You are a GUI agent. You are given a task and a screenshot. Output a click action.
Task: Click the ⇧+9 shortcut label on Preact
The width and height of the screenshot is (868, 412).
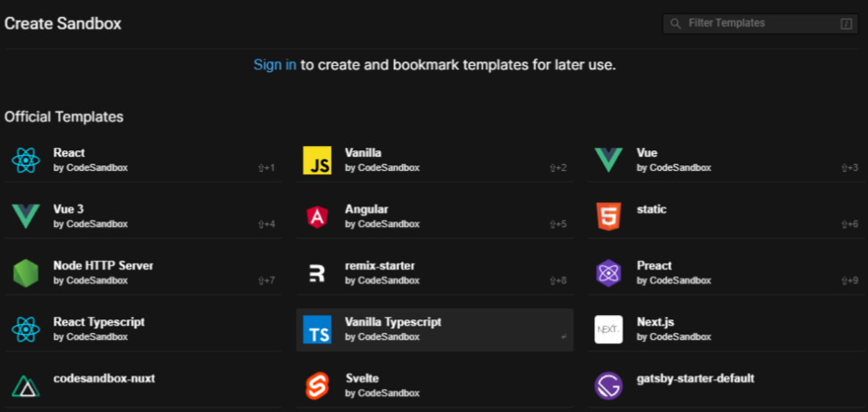(x=849, y=281)
